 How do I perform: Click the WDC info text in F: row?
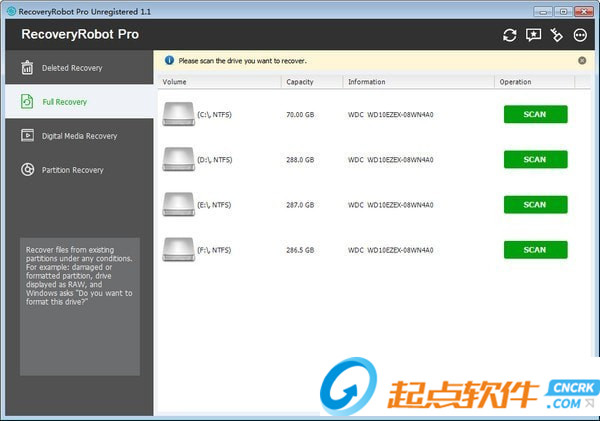pos(390,250)
